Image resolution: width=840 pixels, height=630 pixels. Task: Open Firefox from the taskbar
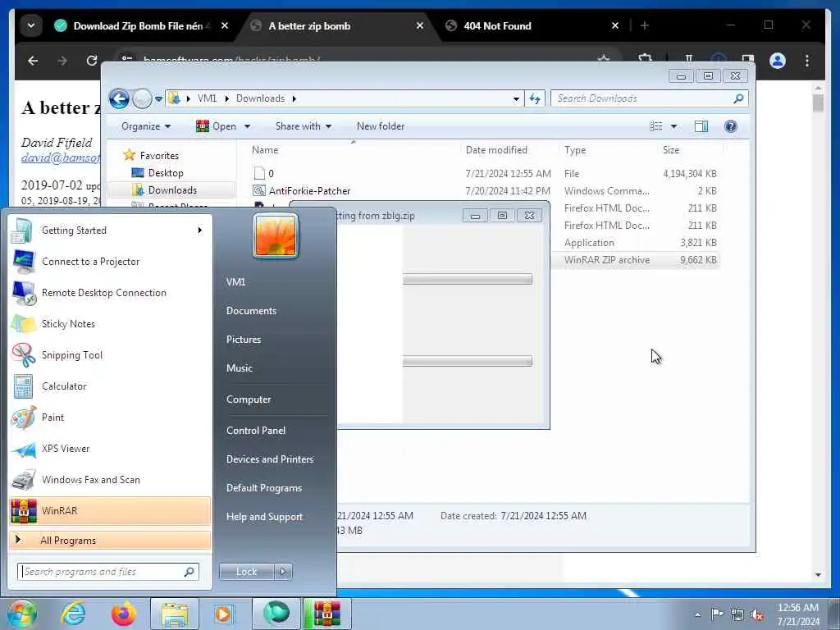coord(124,614)
